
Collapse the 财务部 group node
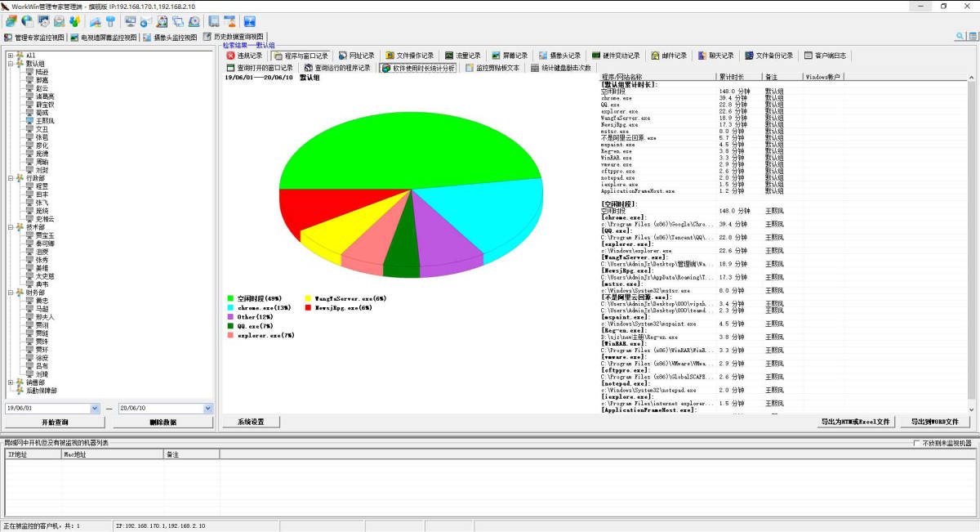click(x=10, y=293)
